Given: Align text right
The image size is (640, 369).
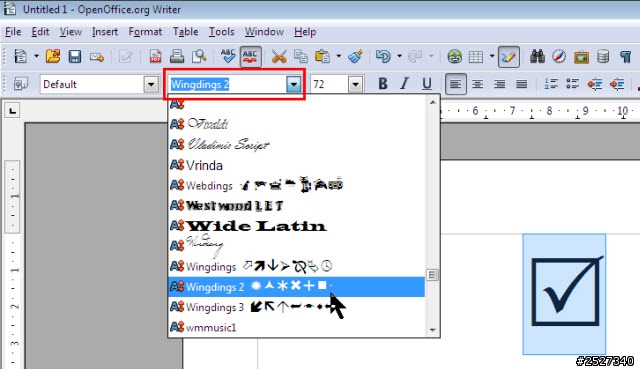Looking at the screenshot, I should [500, 84].
